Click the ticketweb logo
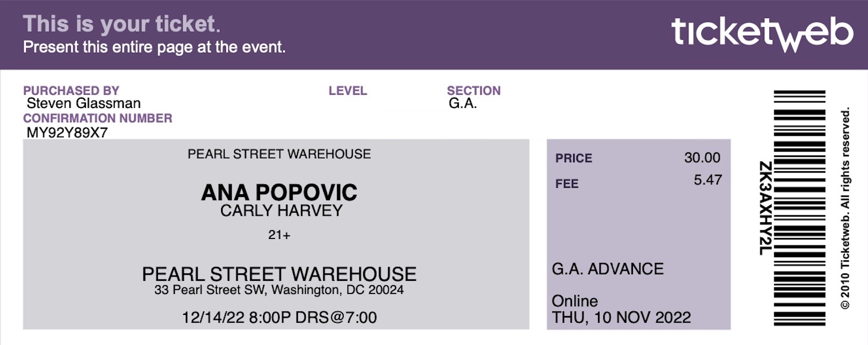 click(762, 35)
